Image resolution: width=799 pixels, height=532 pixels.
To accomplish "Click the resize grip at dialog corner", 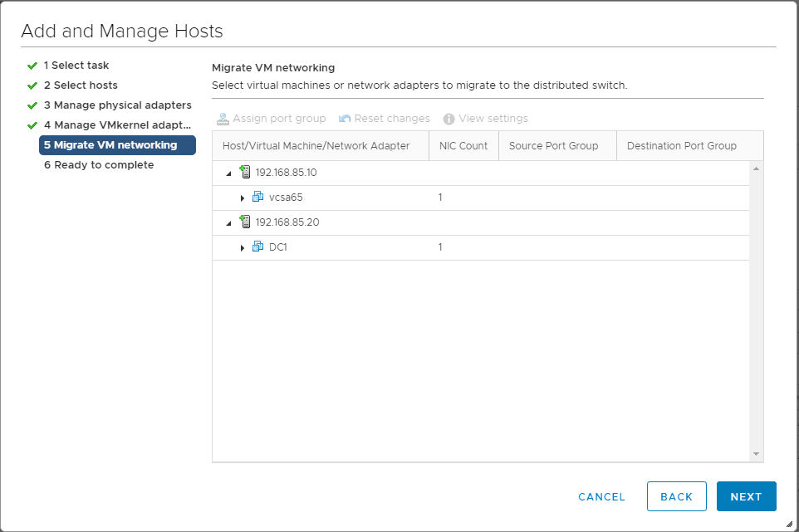I will (x=788, y=523).
